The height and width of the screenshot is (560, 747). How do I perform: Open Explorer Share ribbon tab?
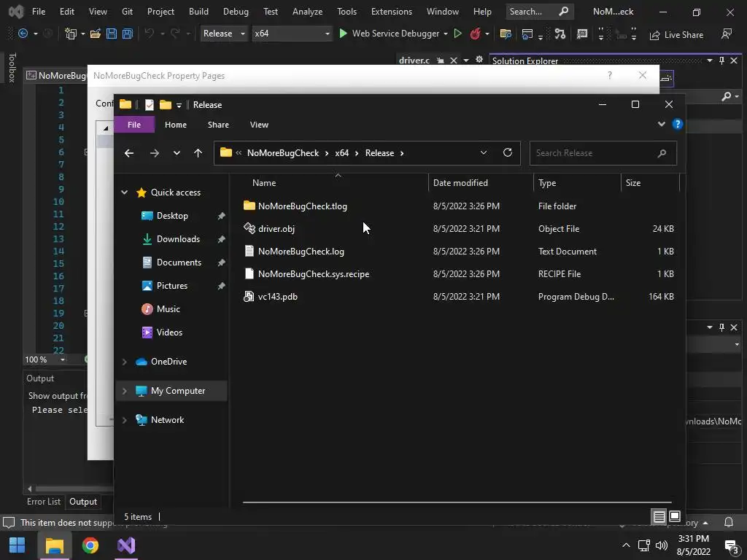218,124
